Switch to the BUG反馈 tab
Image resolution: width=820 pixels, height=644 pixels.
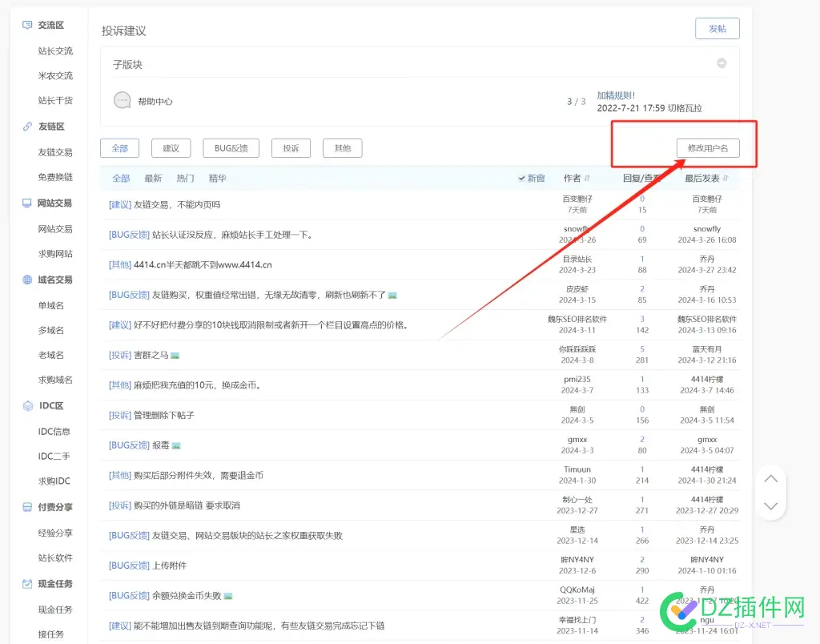click(231, 147)
